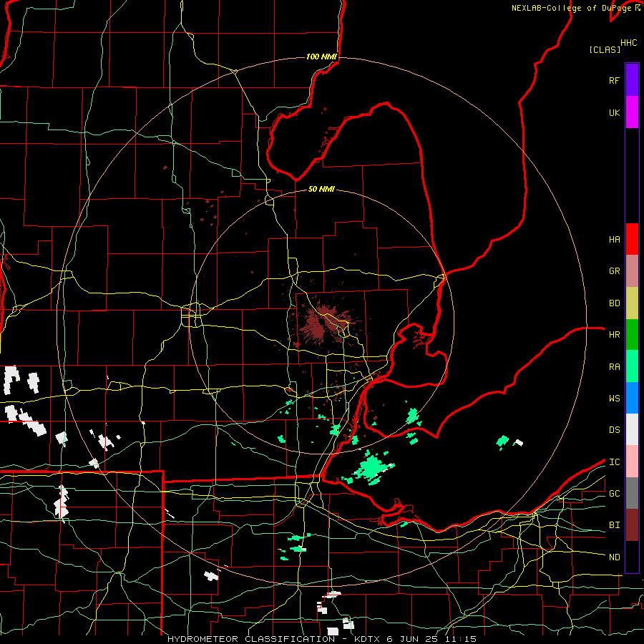Pick the HR dark green legend swatch
The height and width of the screenshot is (644, 644).
pos(632,335)
